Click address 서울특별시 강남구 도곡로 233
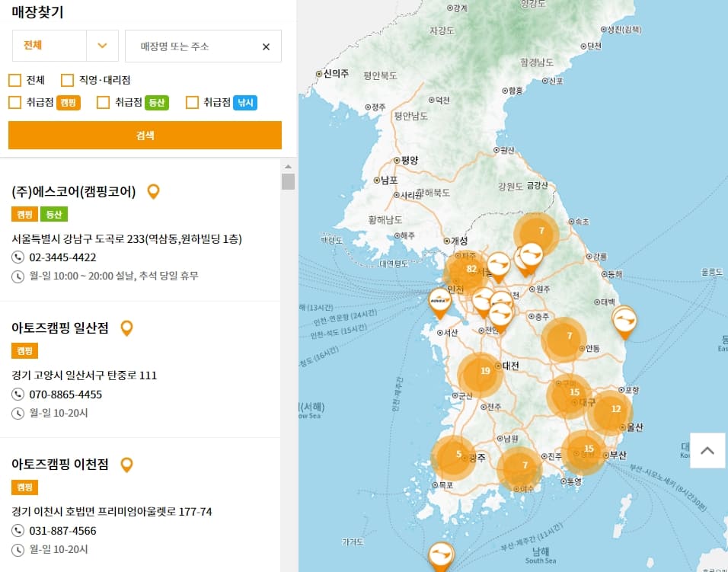The height and width of the screenshot is (572, 728). (x=126, y=238)
